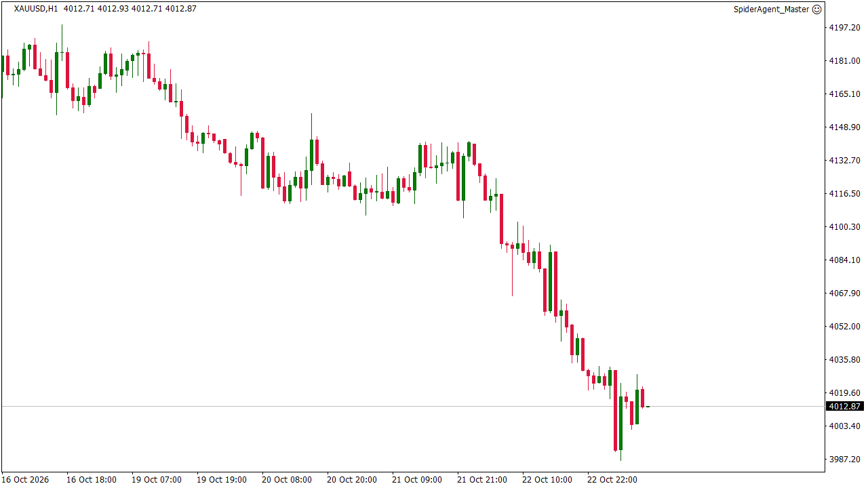This screenshot has height=488, width=868.
Task: Select the SpiderAgent_Master expert label
Action: (x=771, y=9)
